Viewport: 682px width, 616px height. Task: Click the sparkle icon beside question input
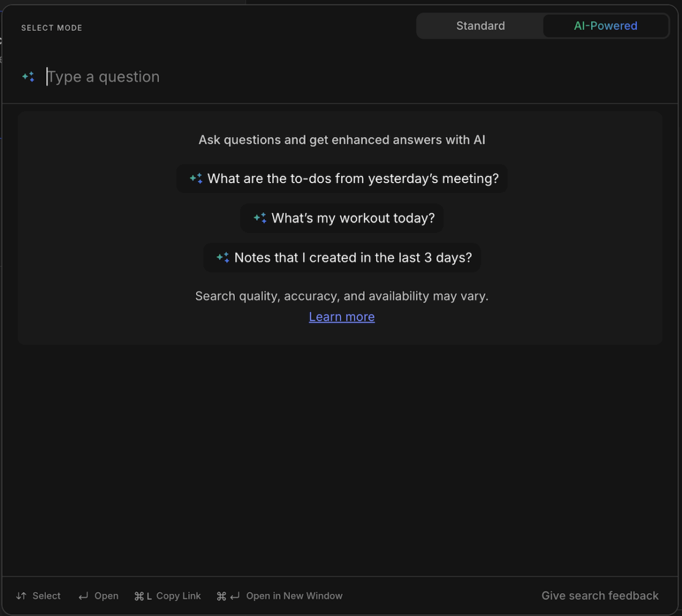[28, 77]
